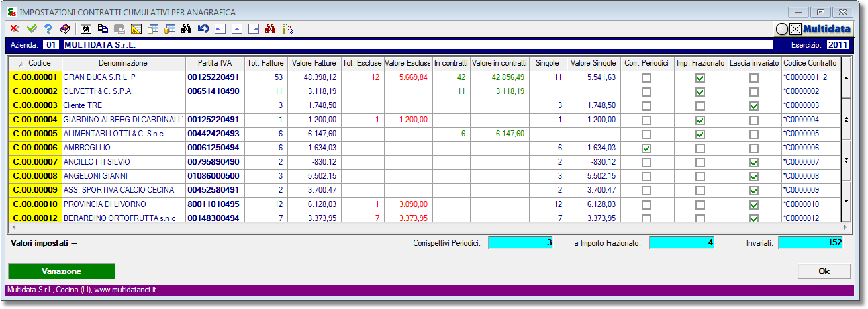Jump to last record with bottom arrow
This screenshot has width=868, height=309.
click(x=846, y=200)
